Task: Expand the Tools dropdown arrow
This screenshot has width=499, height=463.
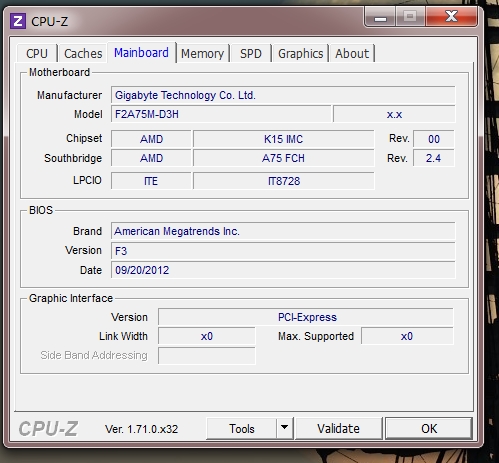Action: point(284,428)
